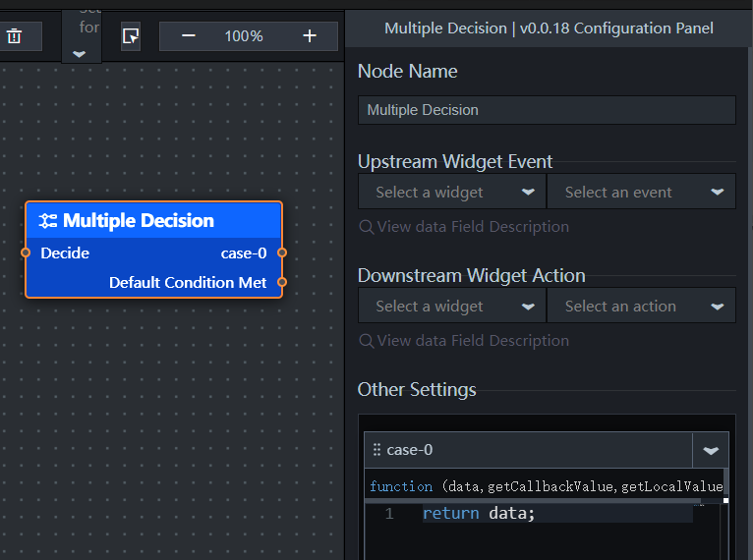
Task: Click line number 1 in code editor
Action: (x=389, y=514)
